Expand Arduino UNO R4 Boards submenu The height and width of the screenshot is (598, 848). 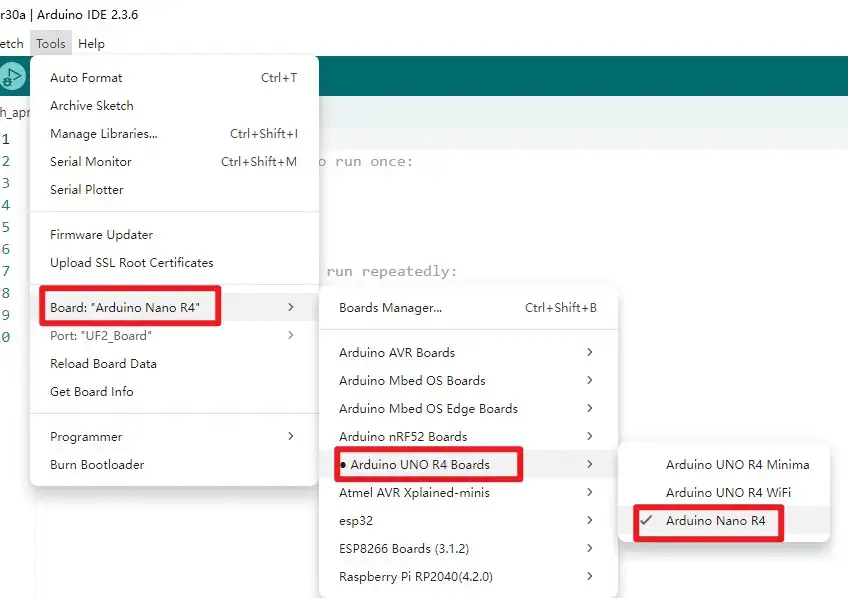468,464
